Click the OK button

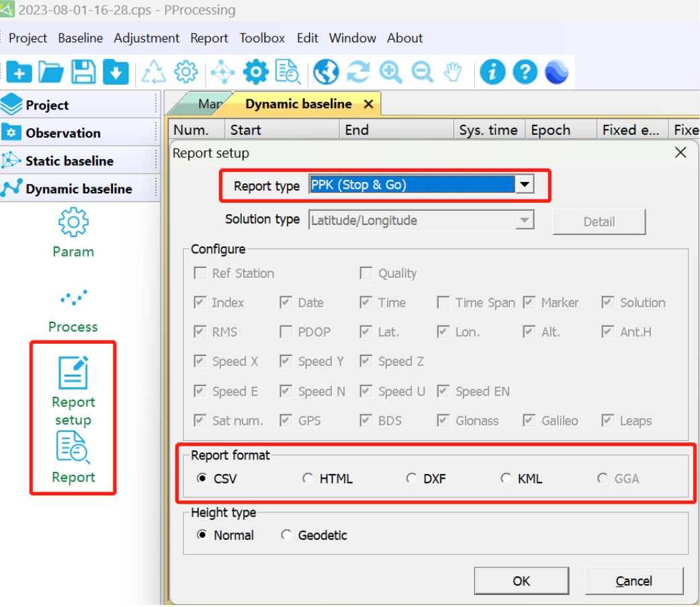[x=521, y=581]
